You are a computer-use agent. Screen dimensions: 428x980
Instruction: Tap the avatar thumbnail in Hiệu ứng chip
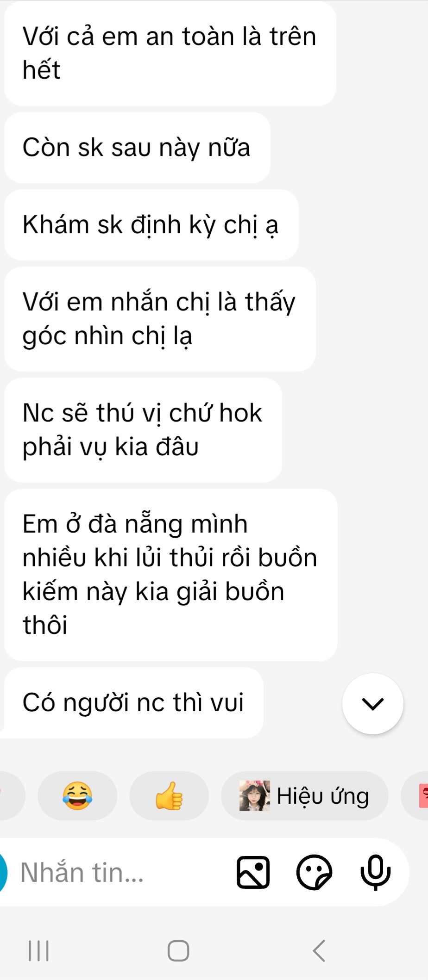[255, 796]
